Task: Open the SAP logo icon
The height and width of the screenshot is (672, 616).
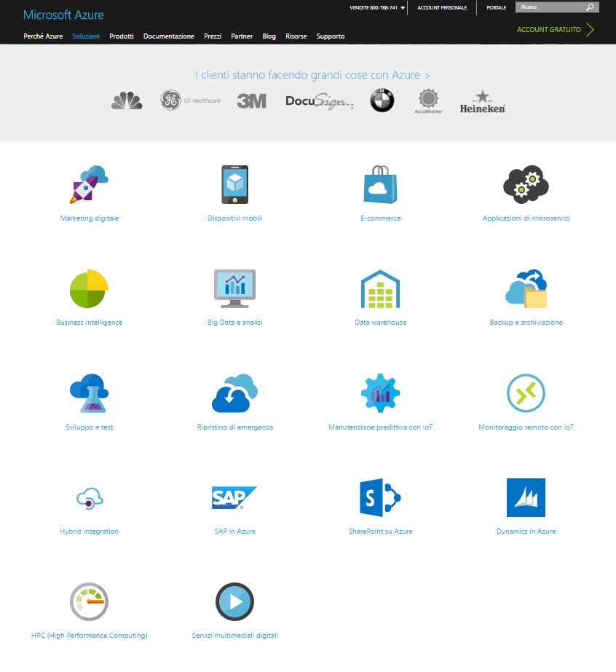Action: click(234, 497)
